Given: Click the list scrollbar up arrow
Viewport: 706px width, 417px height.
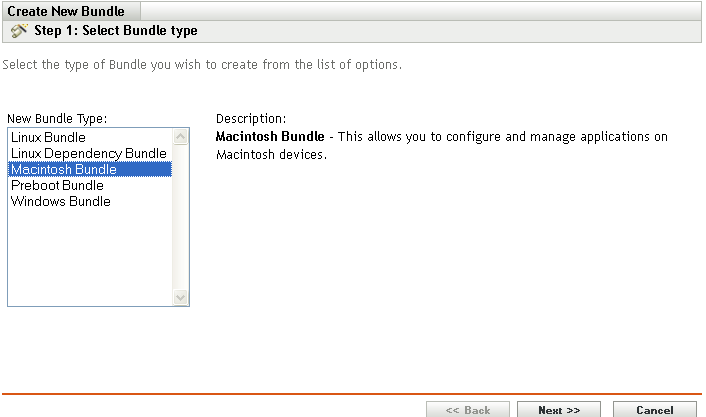Looking at the screenshot, I should click(x=181, y=137).
